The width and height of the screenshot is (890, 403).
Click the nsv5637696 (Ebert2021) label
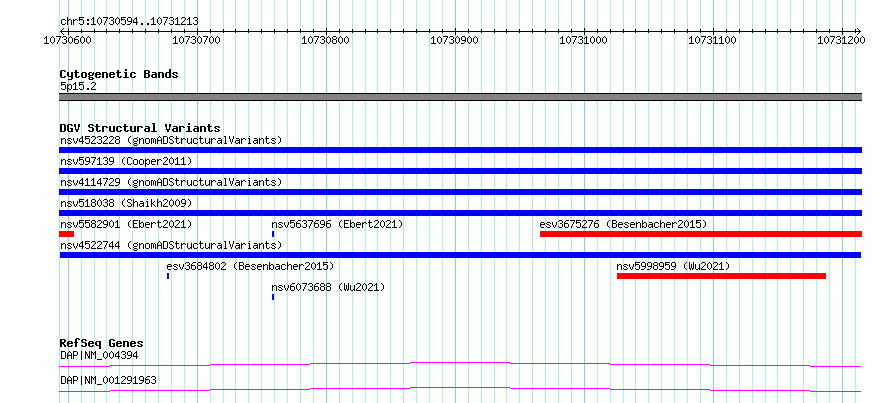(x=338, y=224)
